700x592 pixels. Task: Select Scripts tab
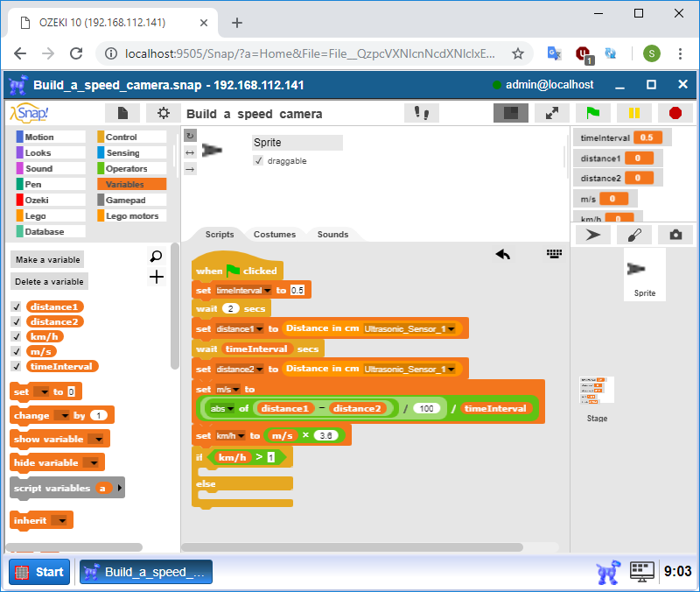220,234
